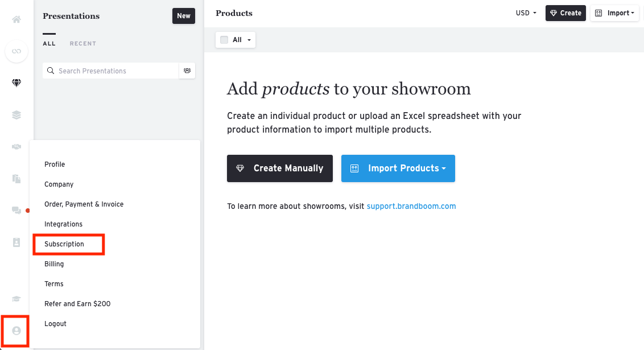Open the documents icon in the sidebar
644x350 pixels.
[16, 178]
